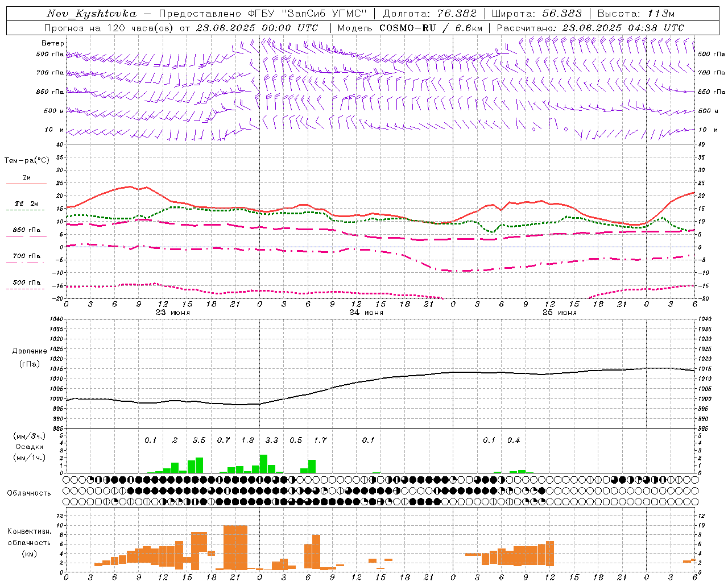The width and height of the screenshot is (728, 582).
Task: Select the (мм/1ч.) precipitation unit label
Action: click(29, 458)
